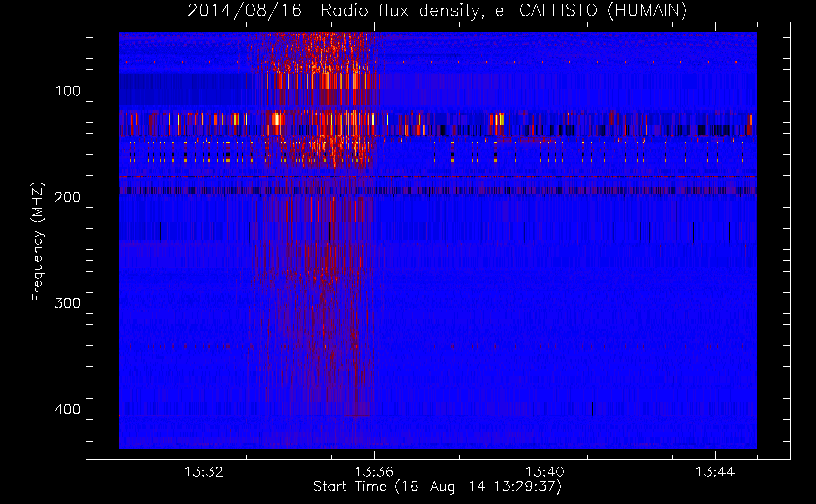Viewport: 816px width, 504px height.
Task: Click the 13:32 time tick label
Action: coord(204,472)
